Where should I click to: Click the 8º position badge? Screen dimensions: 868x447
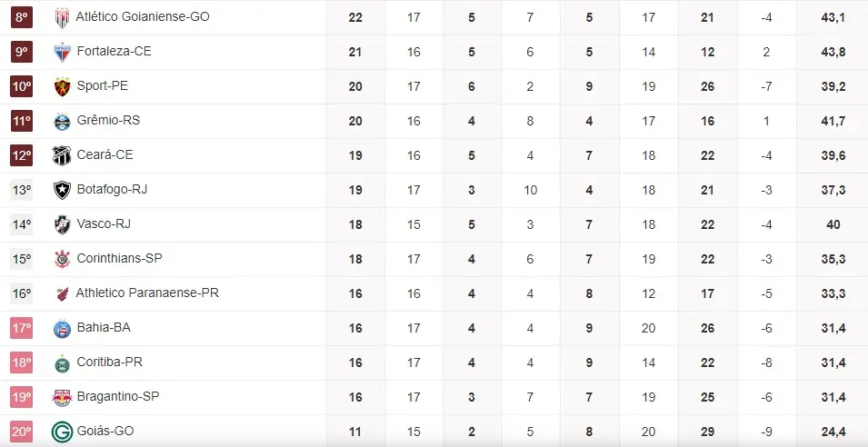click(22, 17)
